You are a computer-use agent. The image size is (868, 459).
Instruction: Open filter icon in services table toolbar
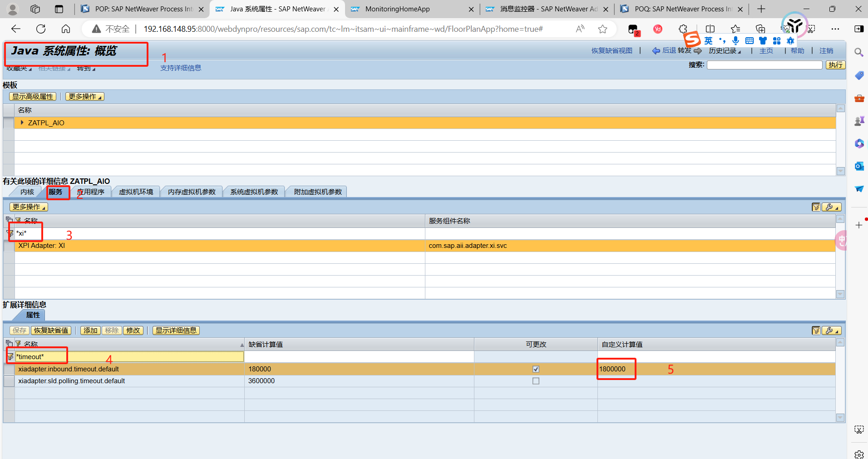click(816, 207)
